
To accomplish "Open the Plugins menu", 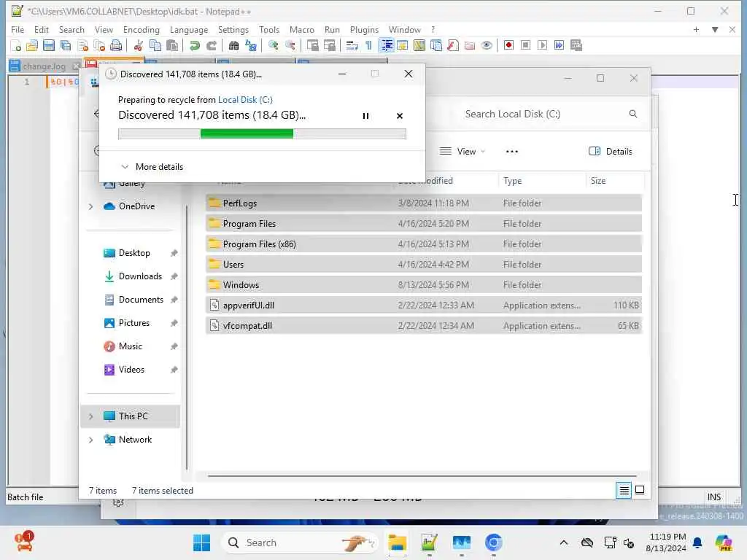I will (364, 29).
